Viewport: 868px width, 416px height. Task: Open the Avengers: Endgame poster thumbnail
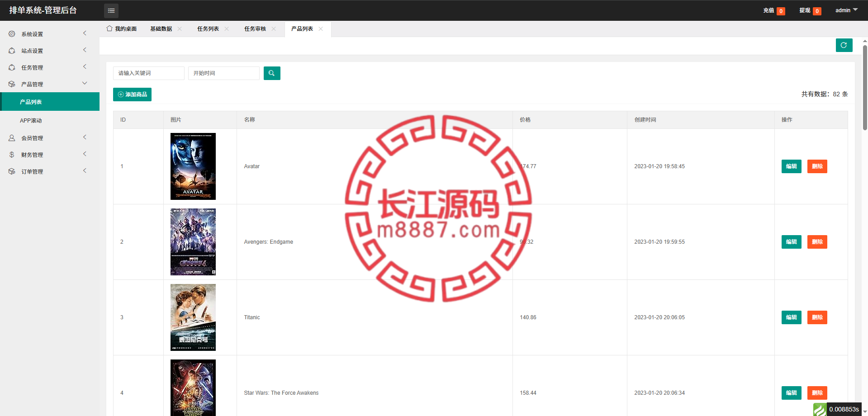click(x=193, y=242)
